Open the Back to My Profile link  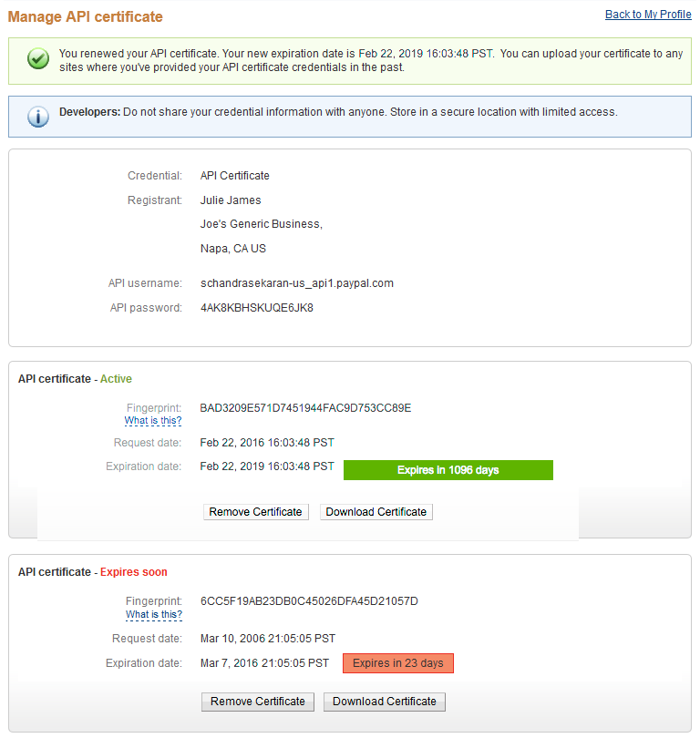click(x=647, y=15)
